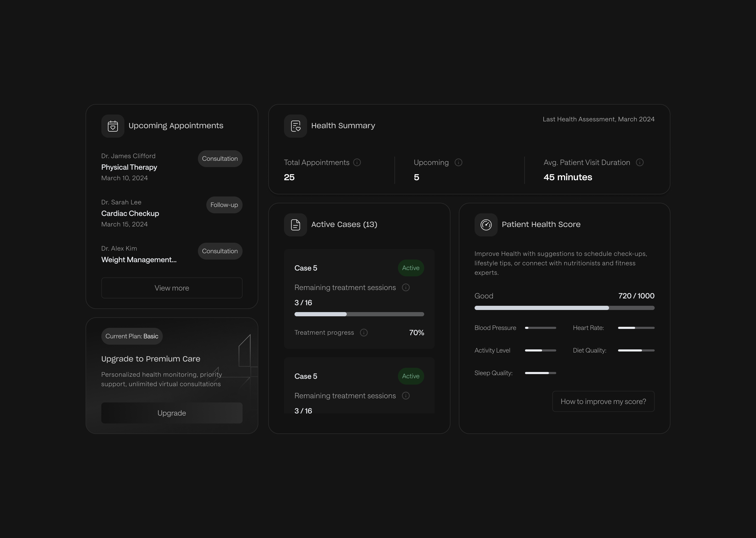
Task: Open the Total Appointments info tooltip icon
Action: tap(357, 162)
